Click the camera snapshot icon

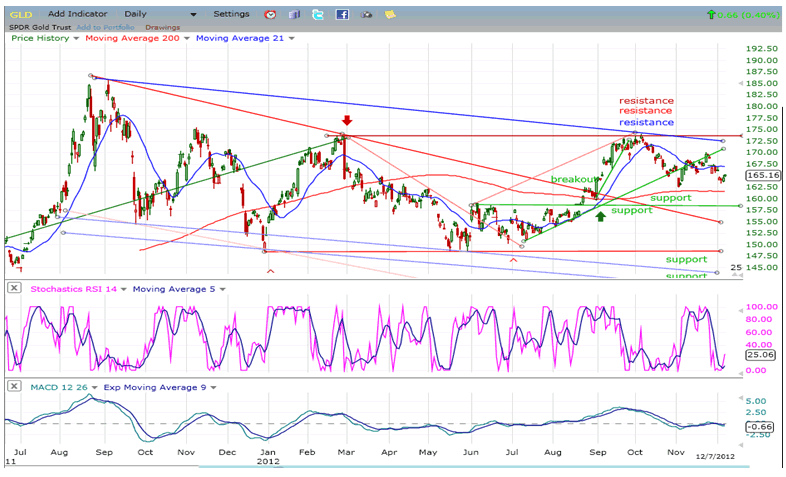point(366,15)
